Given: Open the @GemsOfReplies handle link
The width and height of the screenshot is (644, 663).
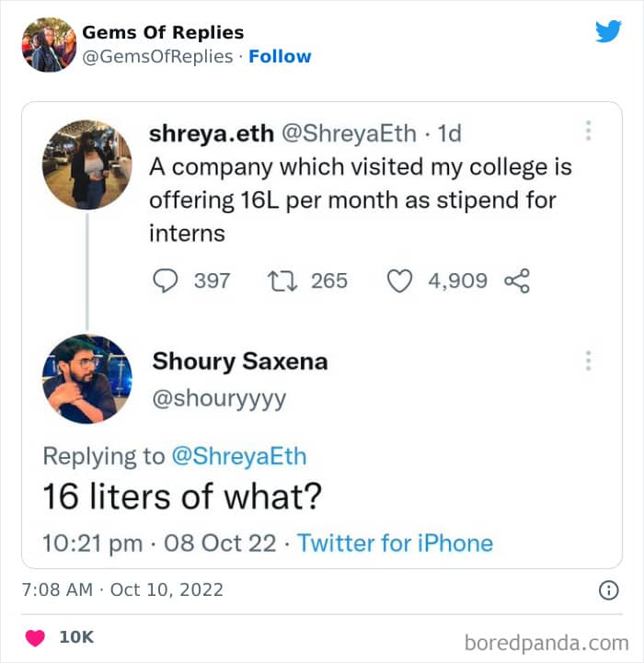Looking at the screenshot, I should point(157,56).
